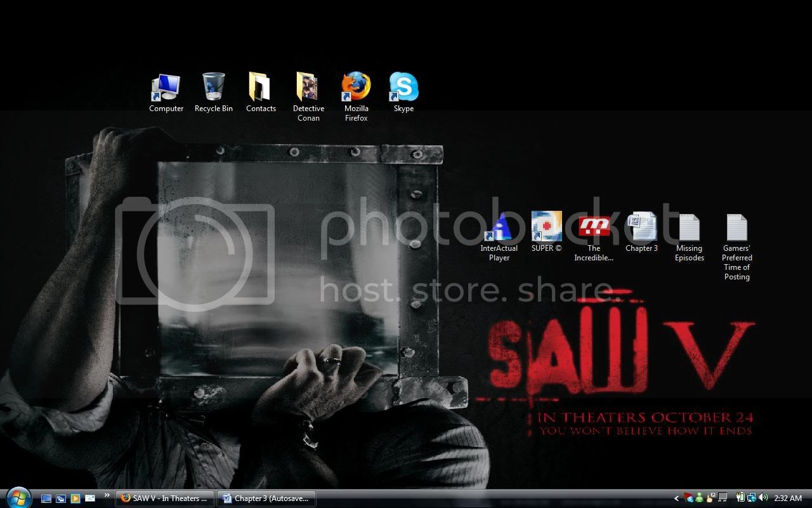Launch the SUPER © converter shortcut
This screenshot has height=508, width=812.
coord(546,227)
